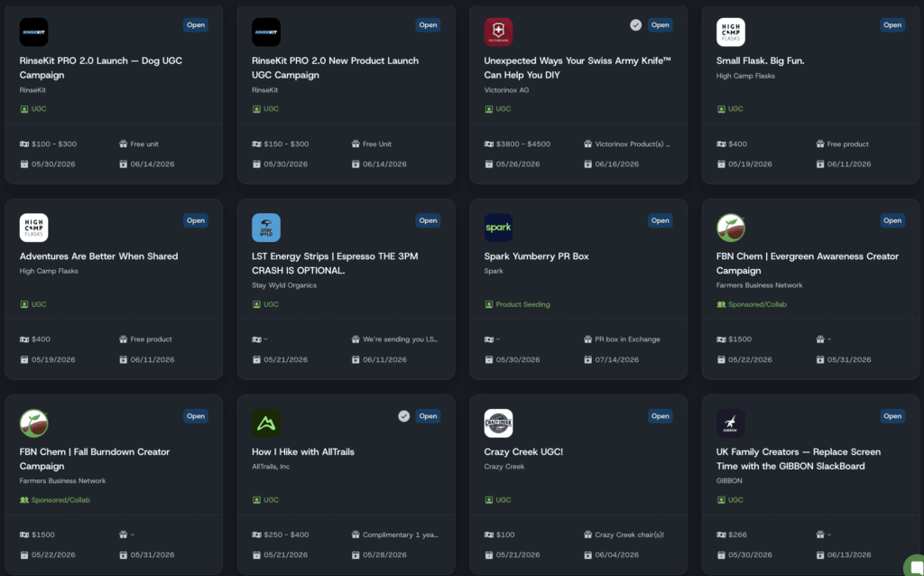Select the We're sending you LS... perk text
924x576 pixels.
400,339
